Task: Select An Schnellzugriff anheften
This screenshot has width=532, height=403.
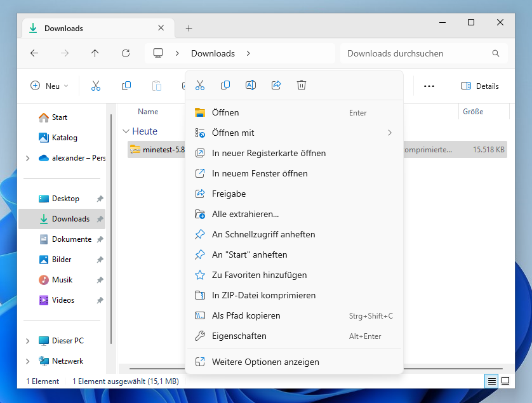Action: point(294,234)
